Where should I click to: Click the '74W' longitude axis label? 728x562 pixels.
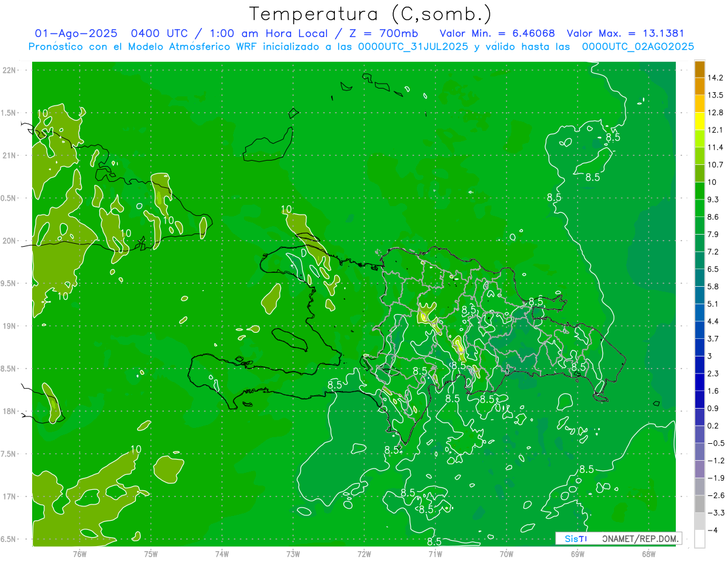[x=221, y=554]
